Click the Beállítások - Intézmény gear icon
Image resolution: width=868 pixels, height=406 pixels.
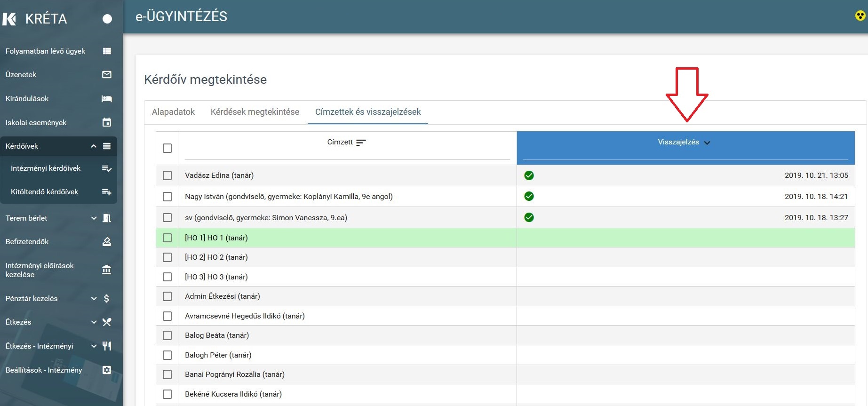coord(107,370)
